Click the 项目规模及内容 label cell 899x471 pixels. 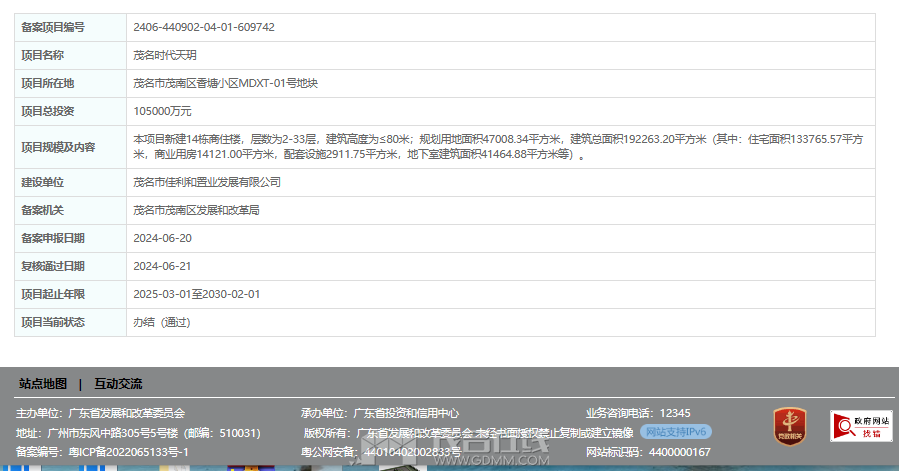(71, 147)
